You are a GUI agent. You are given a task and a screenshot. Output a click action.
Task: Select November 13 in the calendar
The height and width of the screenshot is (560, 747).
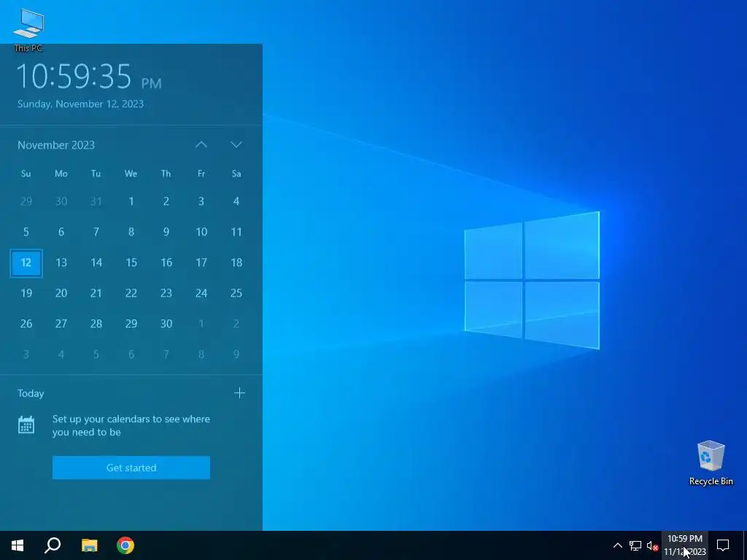coord(61,262)
